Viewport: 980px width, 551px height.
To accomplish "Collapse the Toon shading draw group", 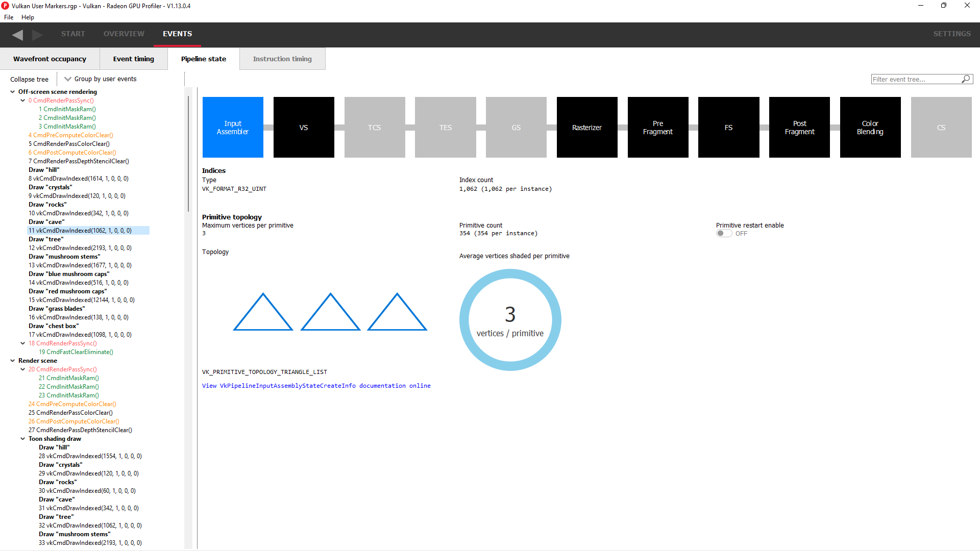I will (x=23, y=439).
